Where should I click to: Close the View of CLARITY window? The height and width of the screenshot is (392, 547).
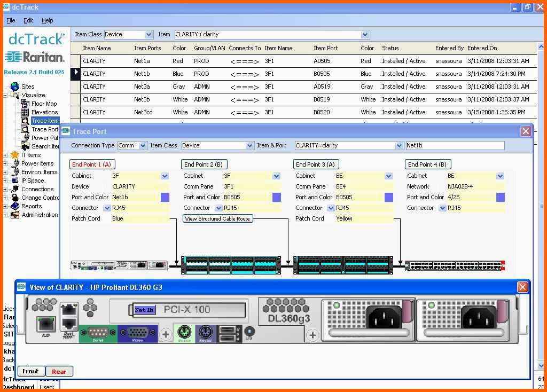point(522,287)
